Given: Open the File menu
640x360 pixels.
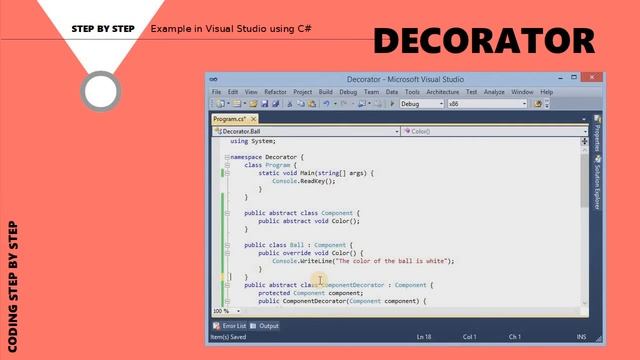Looking at the screenshot, I should (216, 92).
